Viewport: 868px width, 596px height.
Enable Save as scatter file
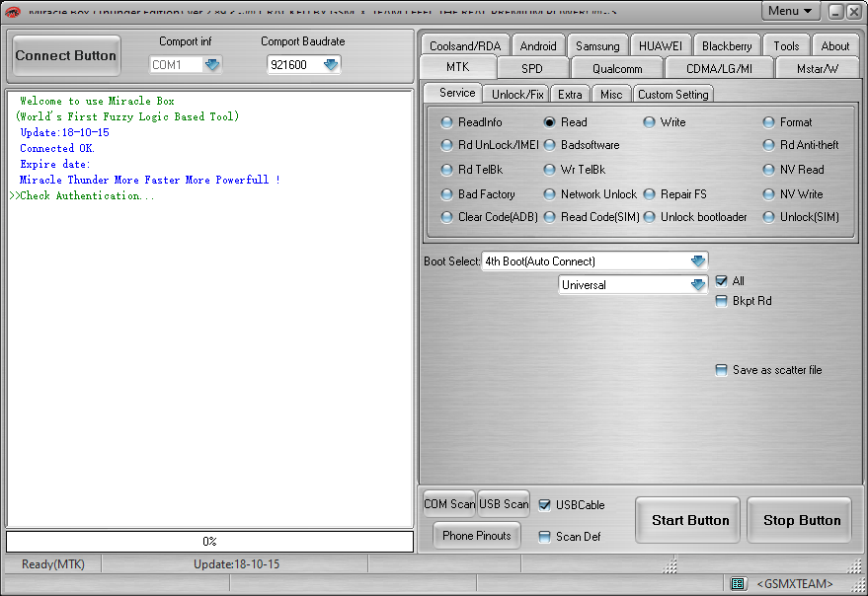pyautogui.click(x=721, y=370)
